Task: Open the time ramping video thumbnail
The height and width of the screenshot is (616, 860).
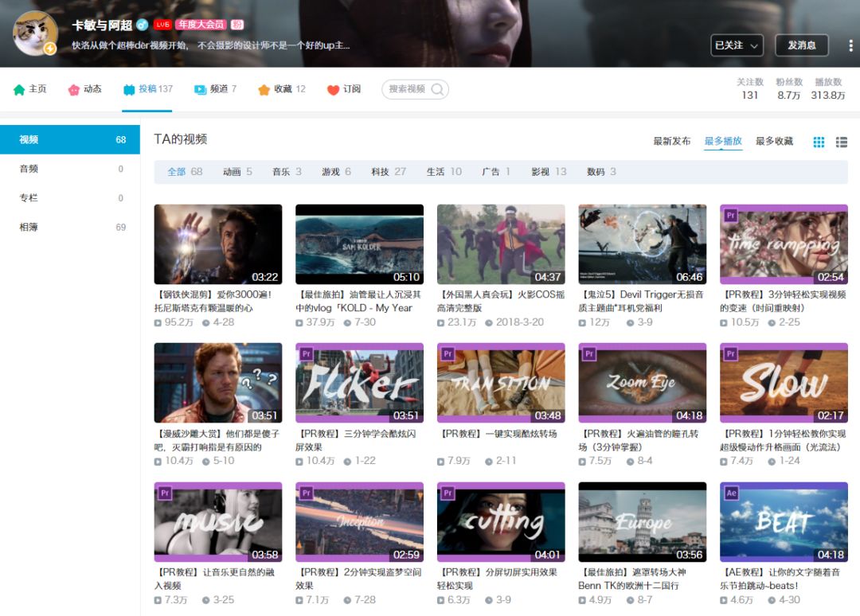Action: (x=784, y=244)
